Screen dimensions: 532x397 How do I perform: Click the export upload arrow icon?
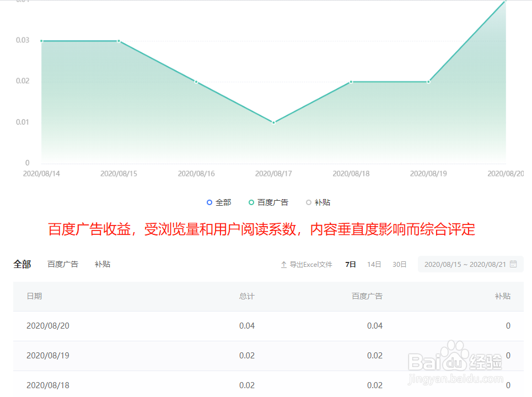(x=283, y=264)
